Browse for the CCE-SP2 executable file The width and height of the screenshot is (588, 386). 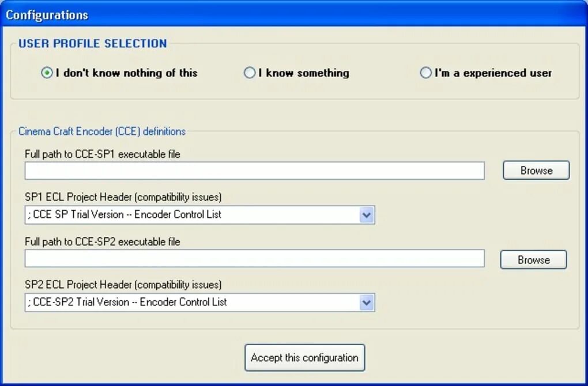534,260
